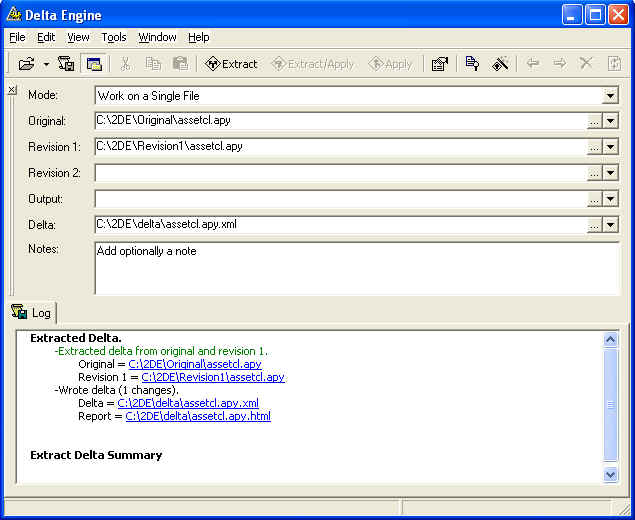Screen dimensions: 635x520
Task: Expand the Mode dropdown
Action: click(x=610, y=96)
